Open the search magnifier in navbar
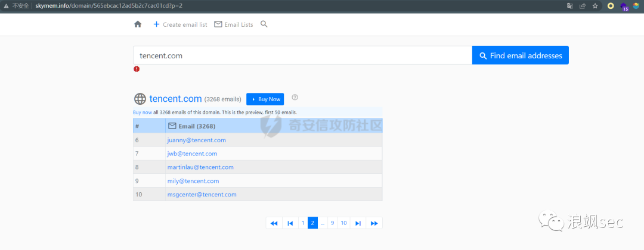Image resolution: width=644 pixels, height=250 pixels. point(264,24)
